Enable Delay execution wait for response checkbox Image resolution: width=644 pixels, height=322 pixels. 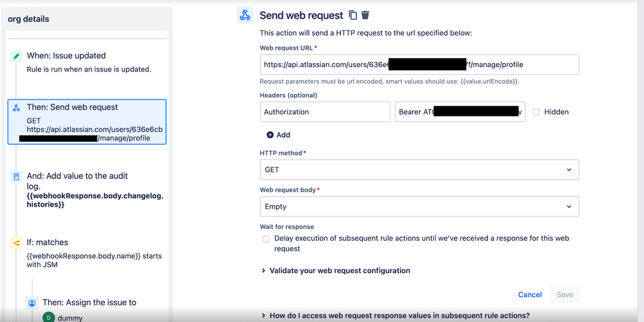pos(266,239)
